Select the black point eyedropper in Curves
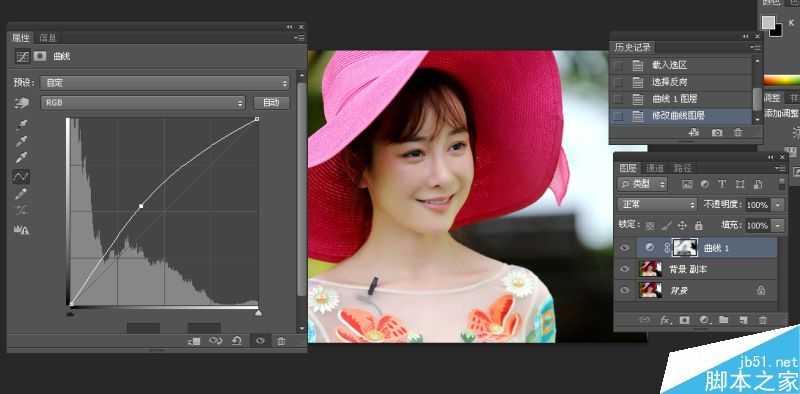 tap(21, 124)
